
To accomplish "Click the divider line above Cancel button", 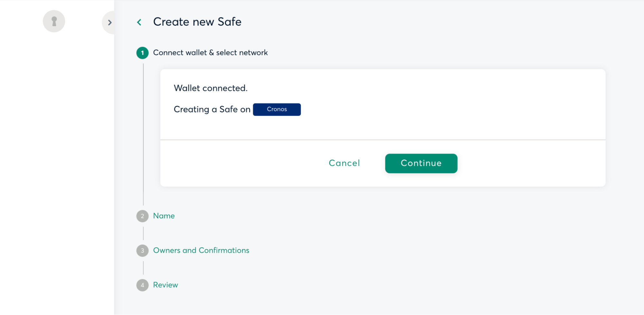I will click(383, 140).
